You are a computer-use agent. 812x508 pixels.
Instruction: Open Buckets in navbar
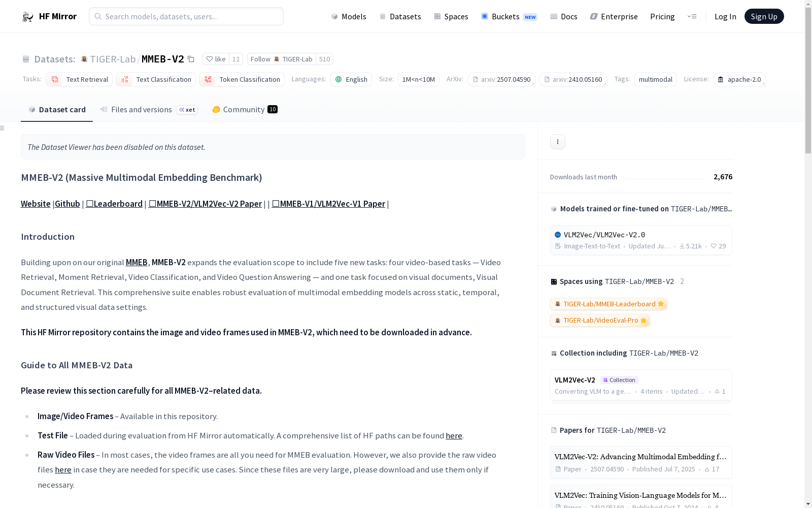[x=509, y=16]
